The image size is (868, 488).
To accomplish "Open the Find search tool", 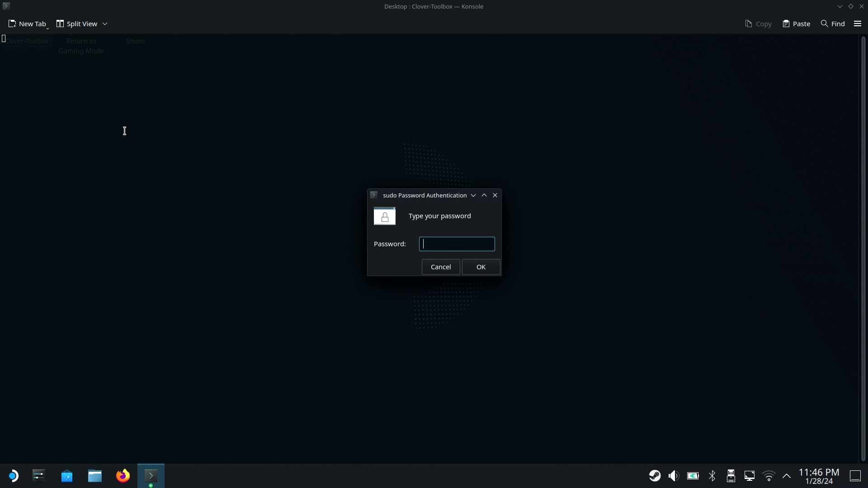I will click(833, 23).
